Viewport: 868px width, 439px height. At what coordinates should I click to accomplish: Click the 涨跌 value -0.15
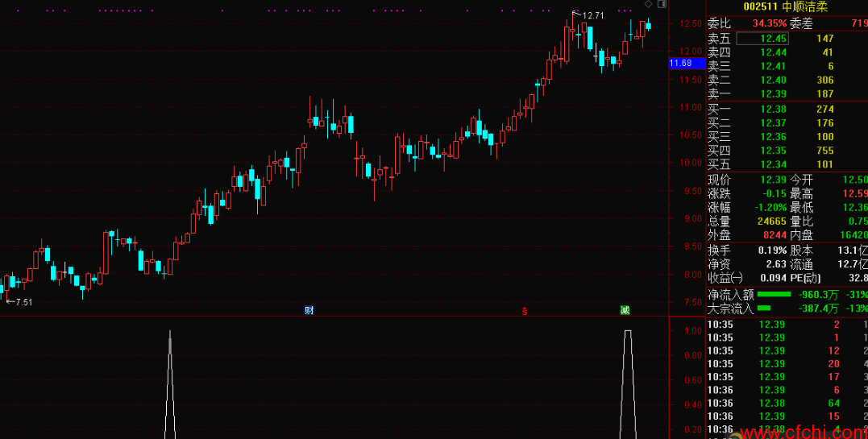pos(775,194)
